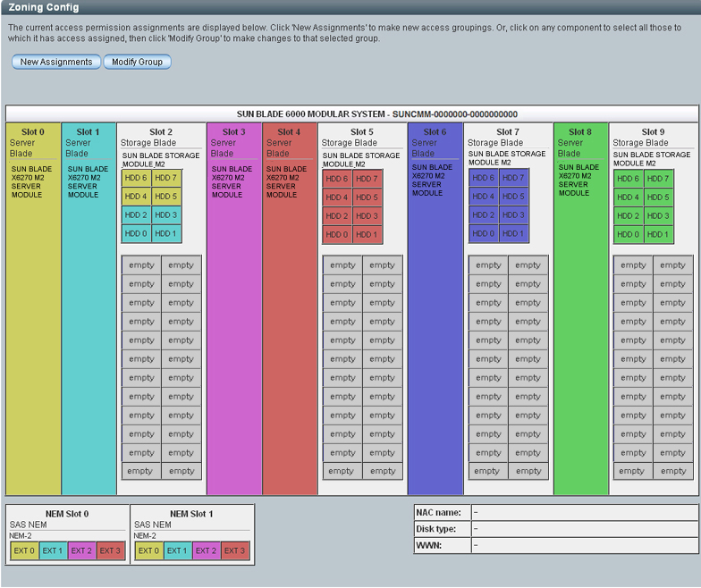Select the Slot 4 Server Blade
701x588 pixels.
[290, 309]
